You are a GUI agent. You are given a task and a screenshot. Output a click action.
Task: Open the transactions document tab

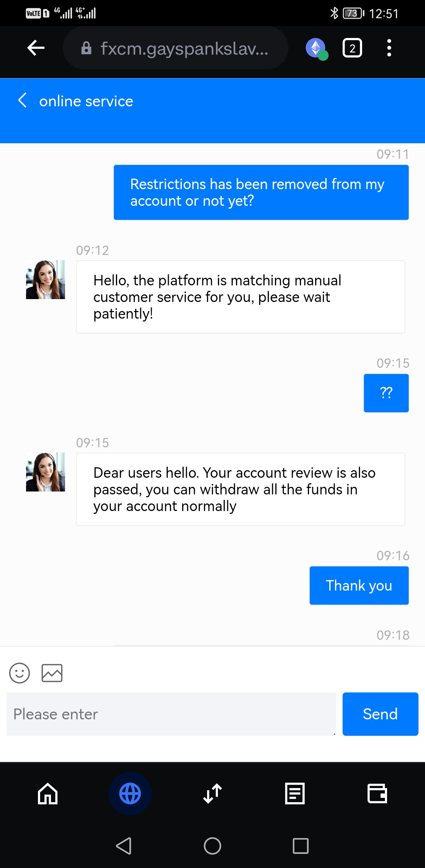coord(295,793)
